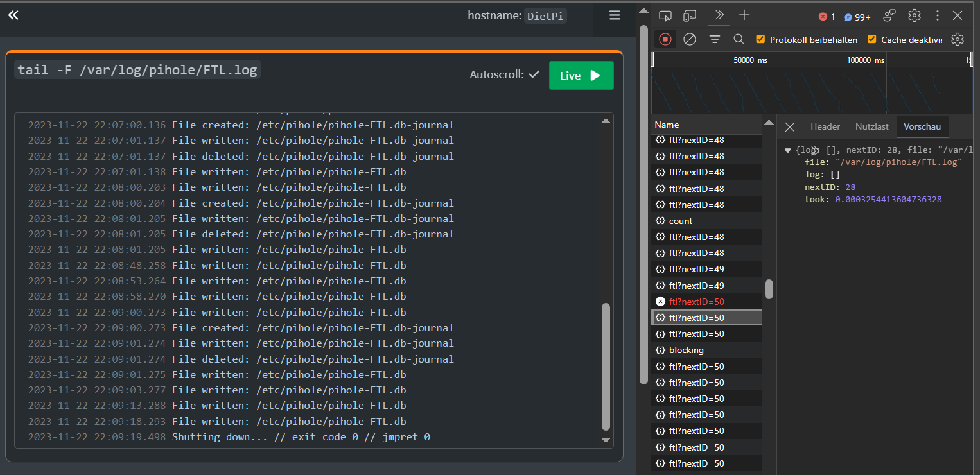980x475 pixels.
Task: Open the network settings gear in the toolbar
Action: coord(958,39)
